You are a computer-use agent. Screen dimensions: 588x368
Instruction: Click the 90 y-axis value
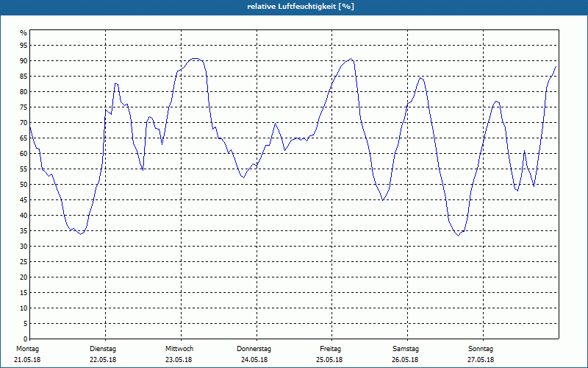tap(24, 61)
